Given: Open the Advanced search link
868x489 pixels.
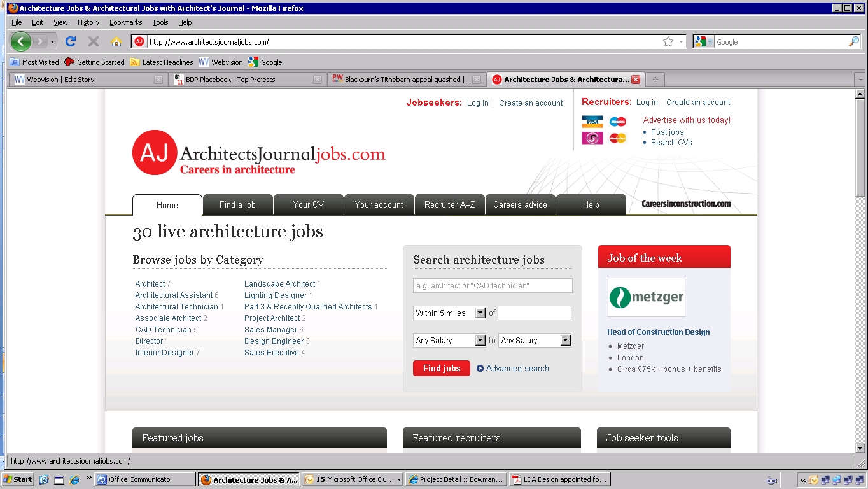Looking at the screenshot, I should click(517, 368).
